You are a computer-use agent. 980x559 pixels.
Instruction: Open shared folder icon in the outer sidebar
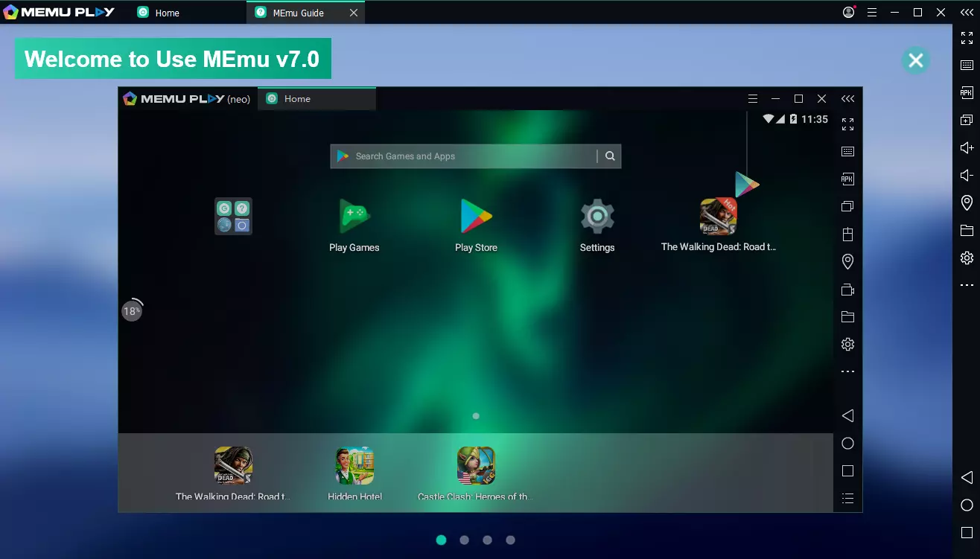967,230
